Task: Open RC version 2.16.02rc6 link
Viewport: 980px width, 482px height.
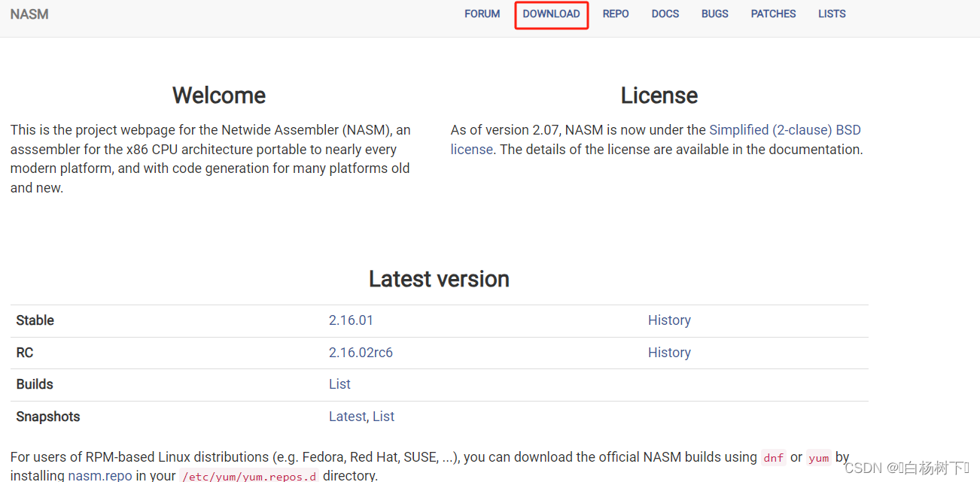Action: tap(361, 353)
